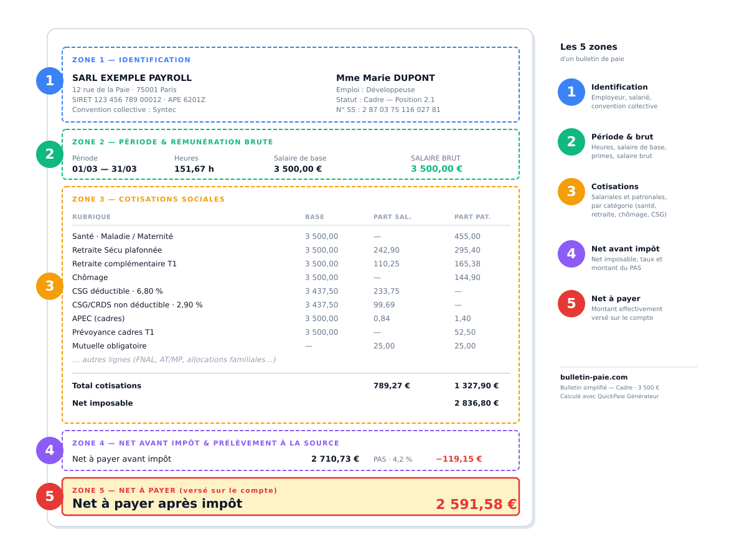Click the 'Chômage' row label

pyautogui.click(x=90, y=278)
